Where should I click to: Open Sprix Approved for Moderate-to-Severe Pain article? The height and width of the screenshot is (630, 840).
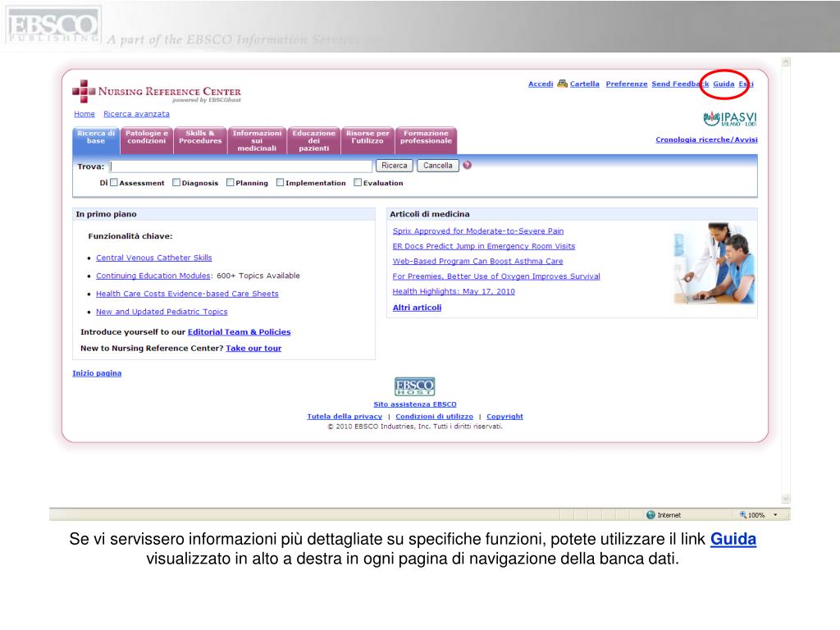tap(478, 231)
